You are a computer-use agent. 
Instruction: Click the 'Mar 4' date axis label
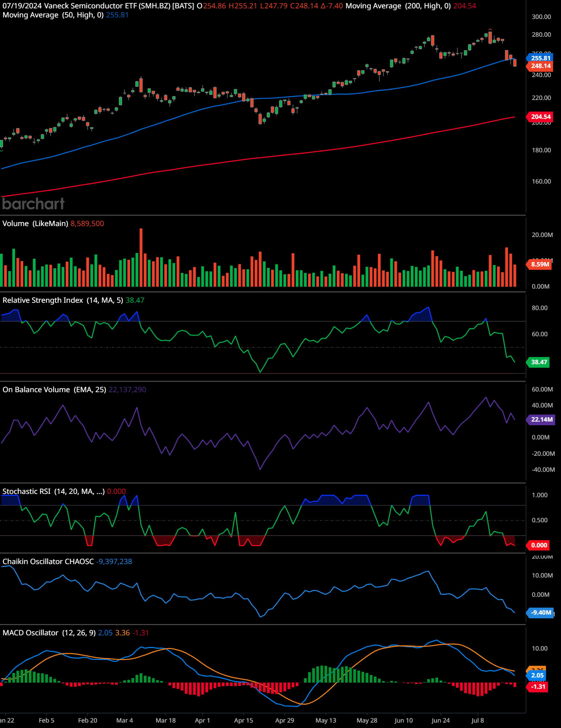(125, 720)
